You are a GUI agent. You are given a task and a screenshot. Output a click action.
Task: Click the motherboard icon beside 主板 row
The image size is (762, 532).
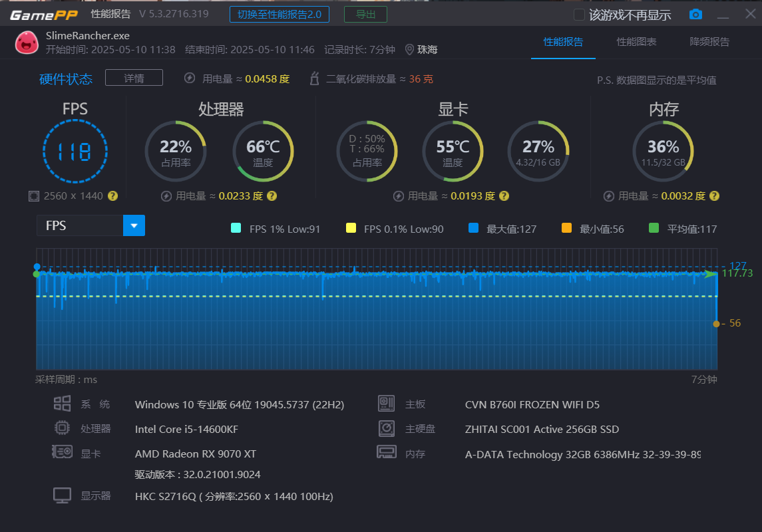pyautogui.click(x=387, y=404)
